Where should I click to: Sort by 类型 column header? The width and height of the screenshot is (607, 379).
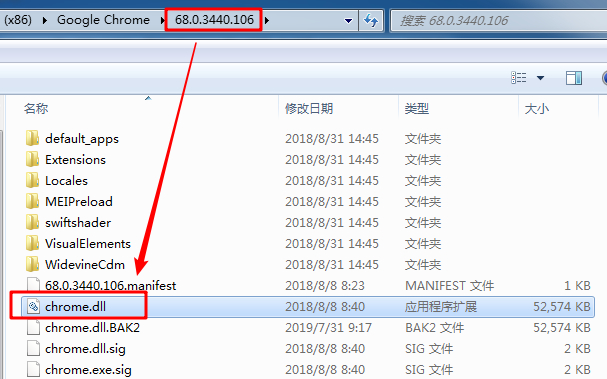[x=417, y=108]
